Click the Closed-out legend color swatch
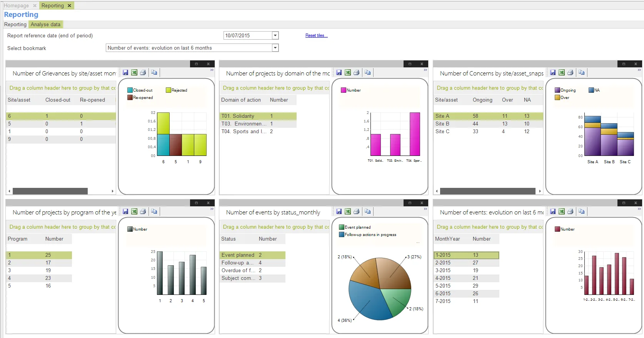Screen dimensions: 644x338 point(130,90)
